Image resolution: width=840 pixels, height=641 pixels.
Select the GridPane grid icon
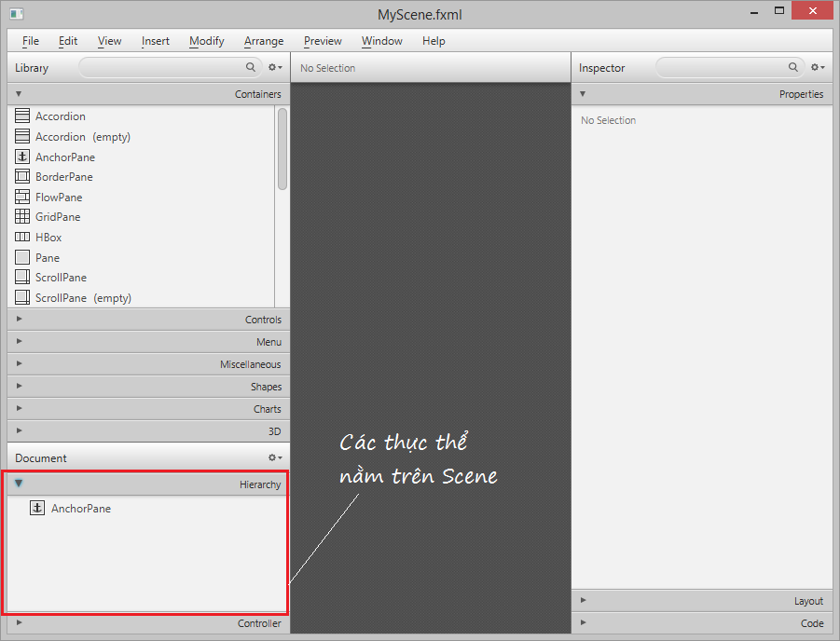(x=22, y=216)
